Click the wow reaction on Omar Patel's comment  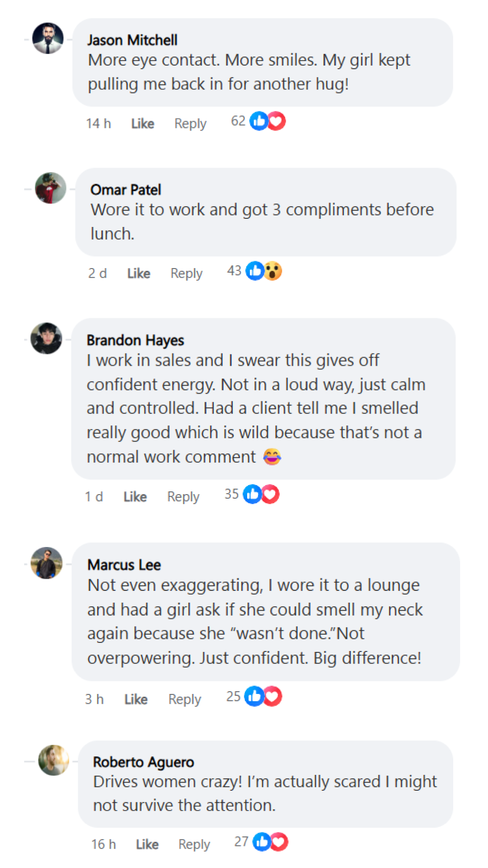[273, 271]
